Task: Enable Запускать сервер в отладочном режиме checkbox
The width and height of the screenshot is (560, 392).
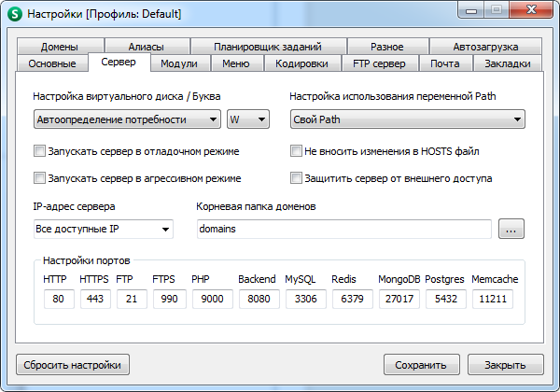Action: (x=39, y=150)
